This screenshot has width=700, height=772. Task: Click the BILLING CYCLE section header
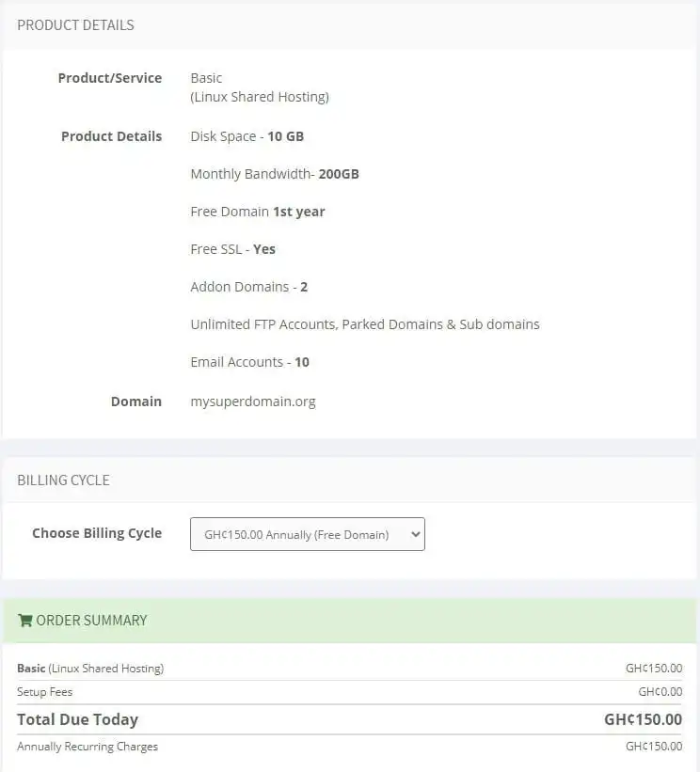coord(63,480)
